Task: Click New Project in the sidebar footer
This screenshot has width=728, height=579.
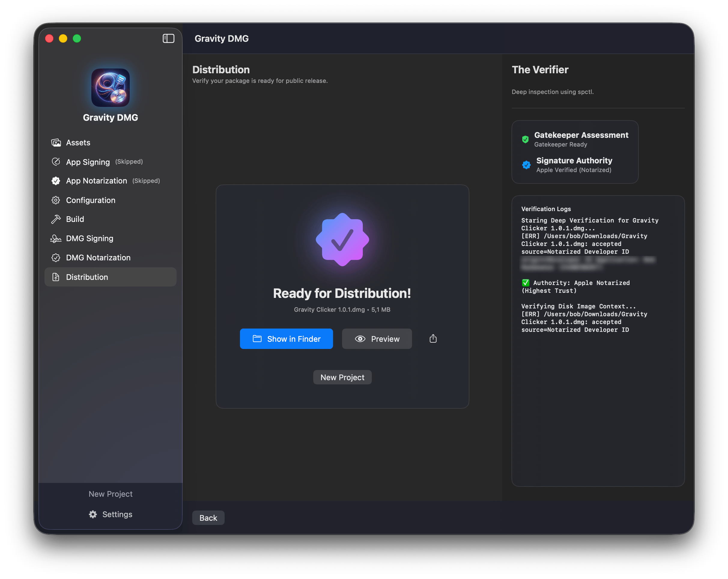Action: pyautogui.click(x=111, y=494)
